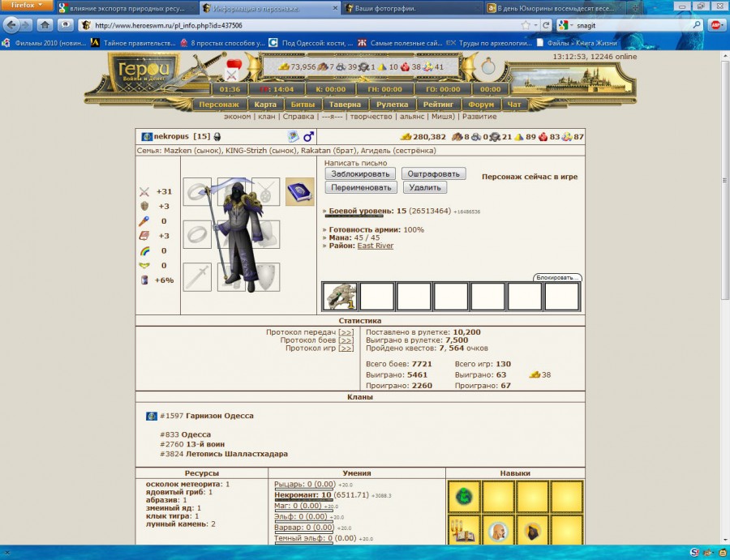Open the Форум menu
730x560 pixels.
pyautogui.click(x=481, y=105)
